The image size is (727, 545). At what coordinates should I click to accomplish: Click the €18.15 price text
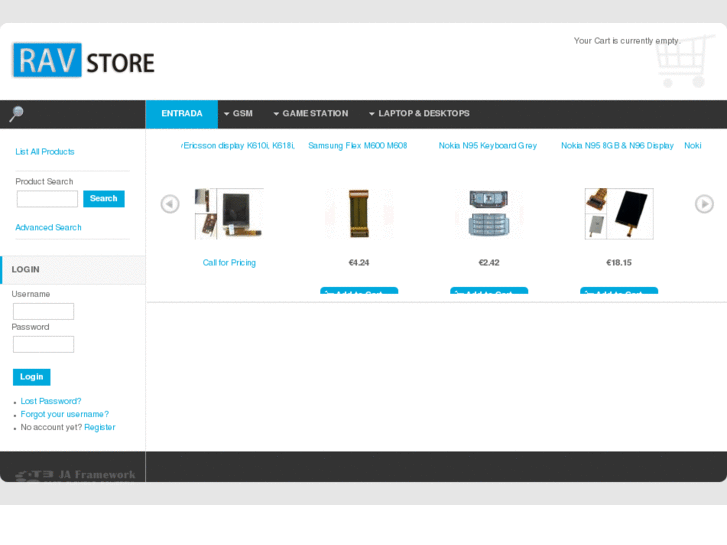coord(619,263)
